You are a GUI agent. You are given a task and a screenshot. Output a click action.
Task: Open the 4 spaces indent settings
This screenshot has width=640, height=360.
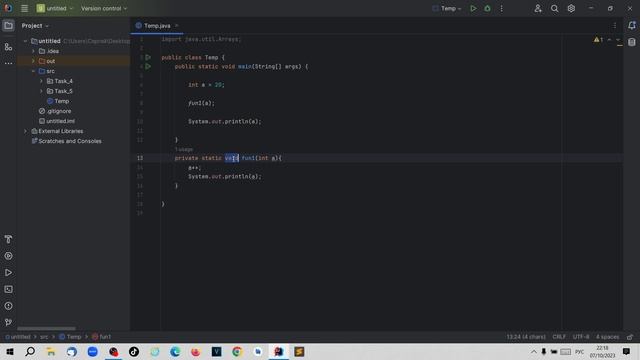click(607, 337)
